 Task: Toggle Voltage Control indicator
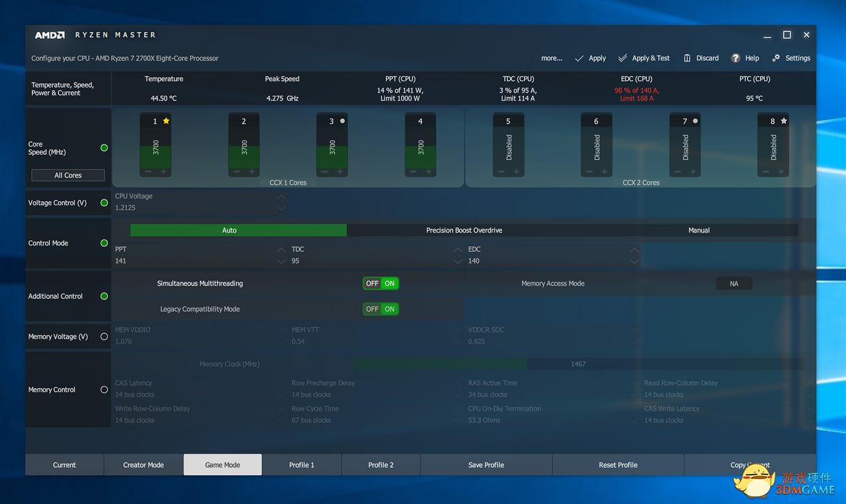(104, 203)
